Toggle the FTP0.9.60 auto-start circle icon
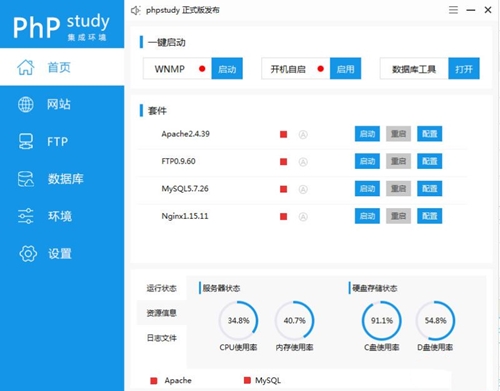The image size is (500, 391). pos(303,162)
